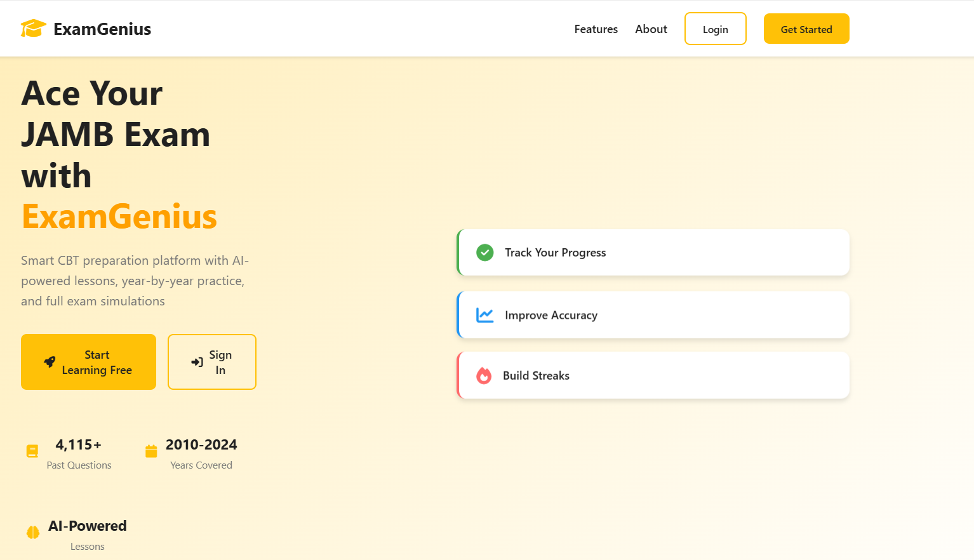Screen dimensions: 974x560
Task: Click the calendar icon beside Years Covered
Action: click(x=151, y=451)
